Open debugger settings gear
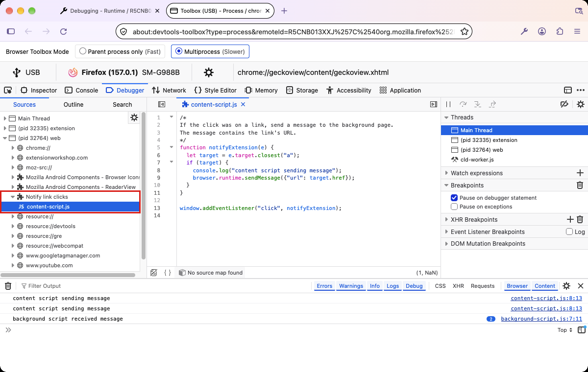588x372 pixels. coord(581,104)
